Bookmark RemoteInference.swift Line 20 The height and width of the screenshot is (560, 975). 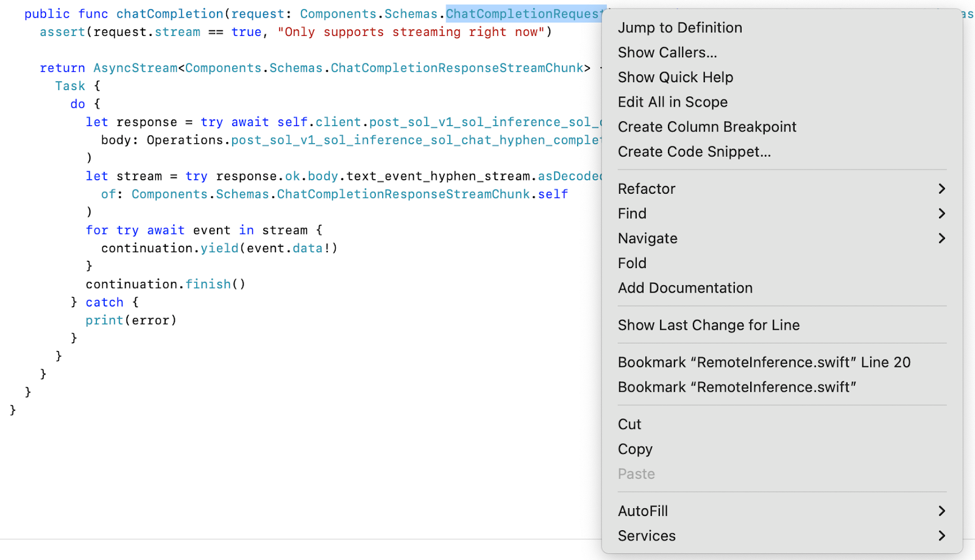(764, 363)
